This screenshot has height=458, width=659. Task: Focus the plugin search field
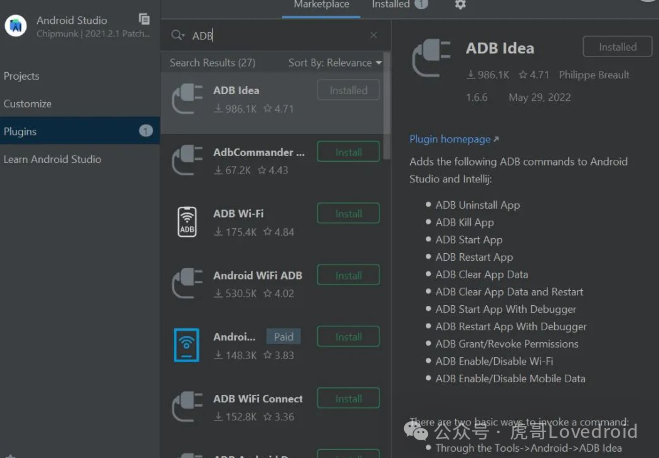pyautogui.click(x=276, y=35)
